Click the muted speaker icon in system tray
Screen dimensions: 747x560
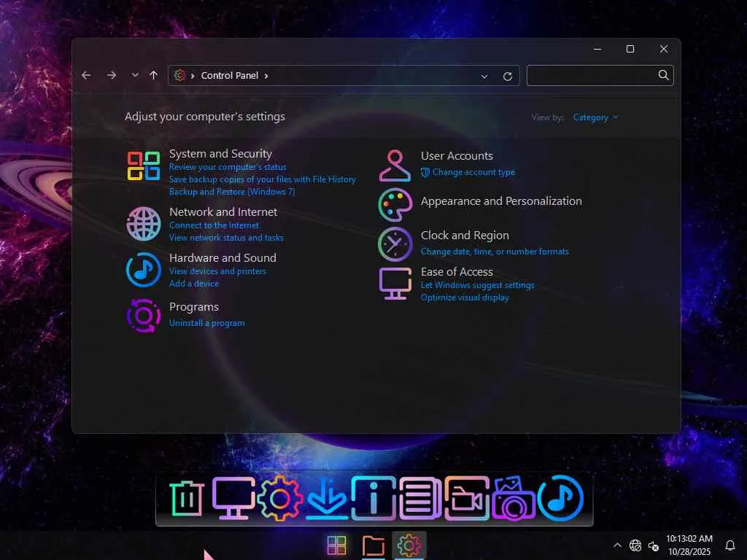[653, 546]
